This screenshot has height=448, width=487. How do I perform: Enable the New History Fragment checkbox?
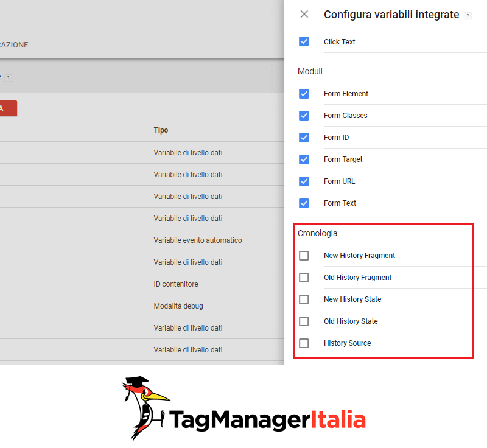[x=304, y=256]
